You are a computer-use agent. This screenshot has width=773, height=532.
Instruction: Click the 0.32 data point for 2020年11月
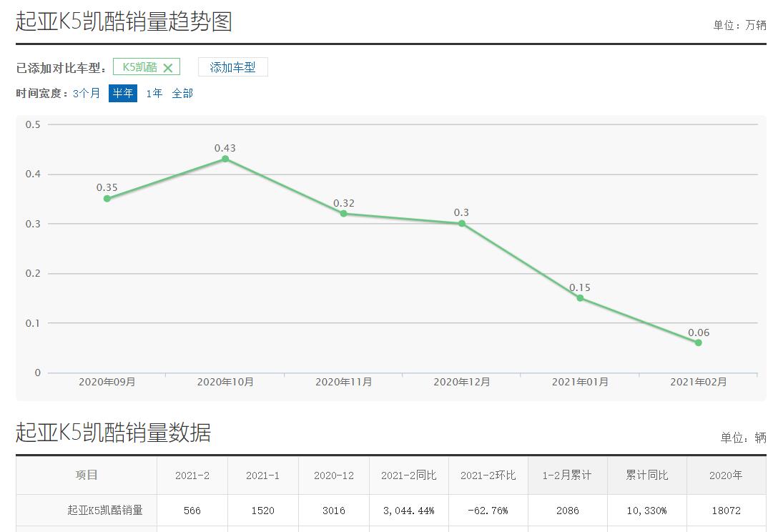click(344, 214)
